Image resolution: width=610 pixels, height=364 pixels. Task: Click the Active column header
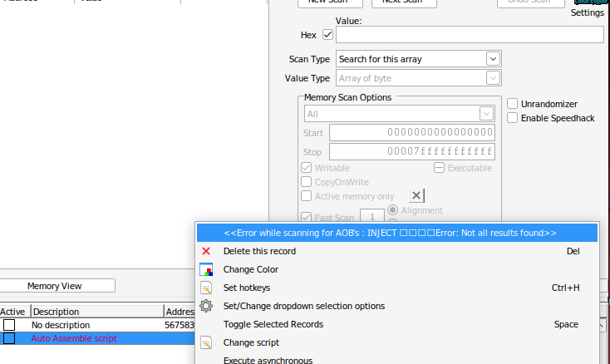(x=15, y=312)
